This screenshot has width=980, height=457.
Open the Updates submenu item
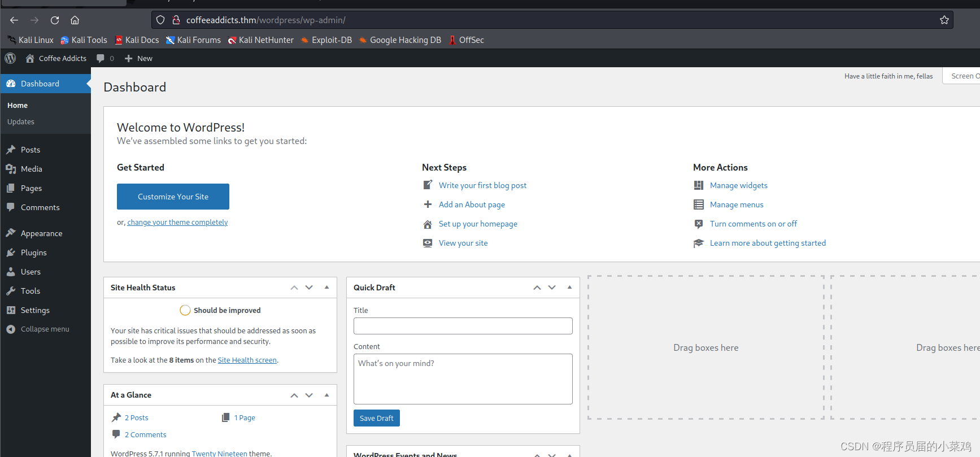pos(21,121)
